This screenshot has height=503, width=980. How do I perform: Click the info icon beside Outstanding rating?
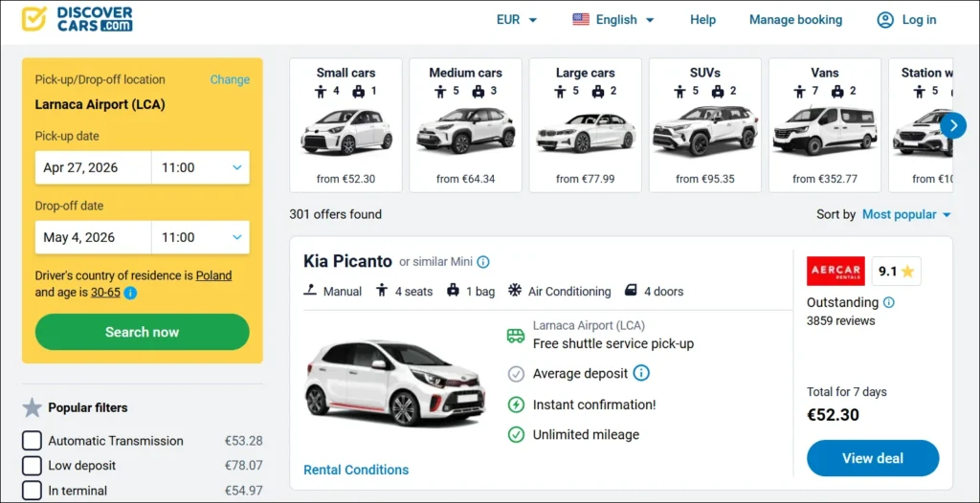pos(889,302)
